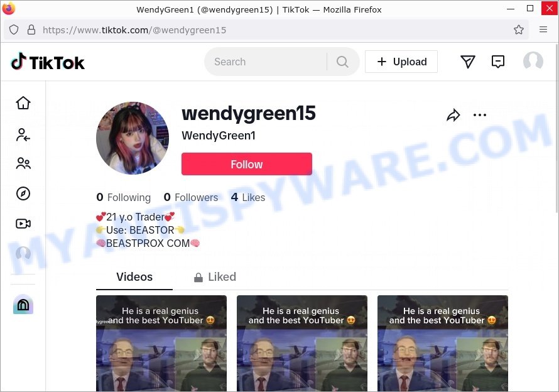The height and width of the screenshot is (392, 559).
Task: Maximize the Firefox window
Action: coord(530,9)
